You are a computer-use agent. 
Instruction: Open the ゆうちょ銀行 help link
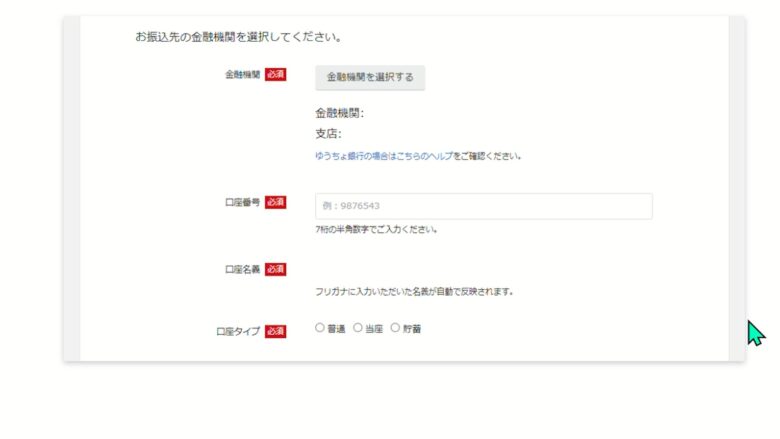tap(383, 156)
